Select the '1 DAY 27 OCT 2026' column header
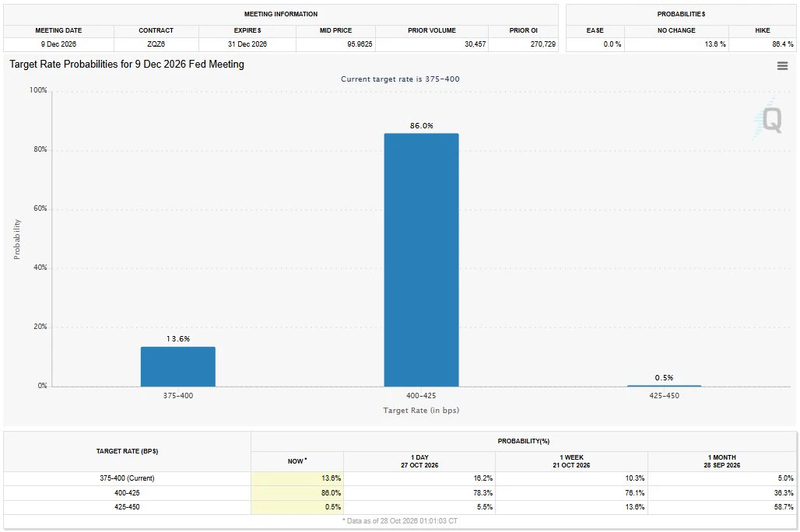Screen dimensions: 800x532 point(419,461)
